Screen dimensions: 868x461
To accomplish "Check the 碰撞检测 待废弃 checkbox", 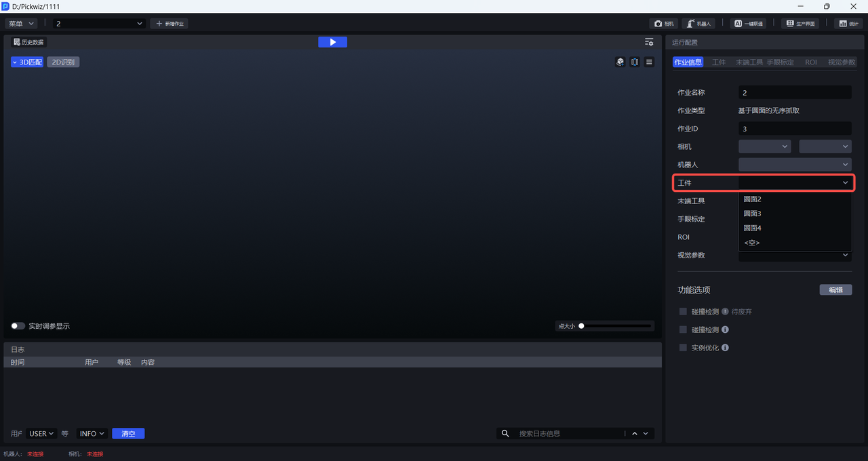I will click(683, 312).
